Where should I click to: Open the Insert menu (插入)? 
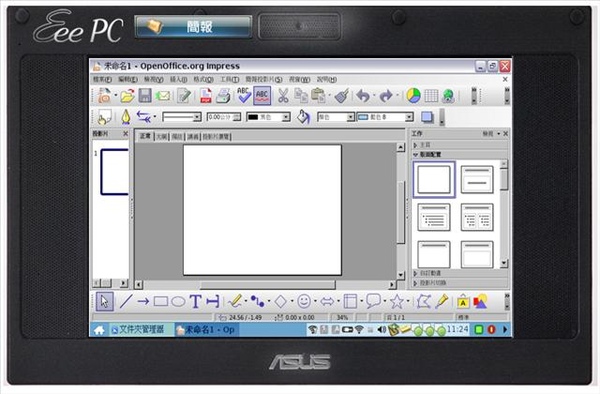[x=179, y=80]
